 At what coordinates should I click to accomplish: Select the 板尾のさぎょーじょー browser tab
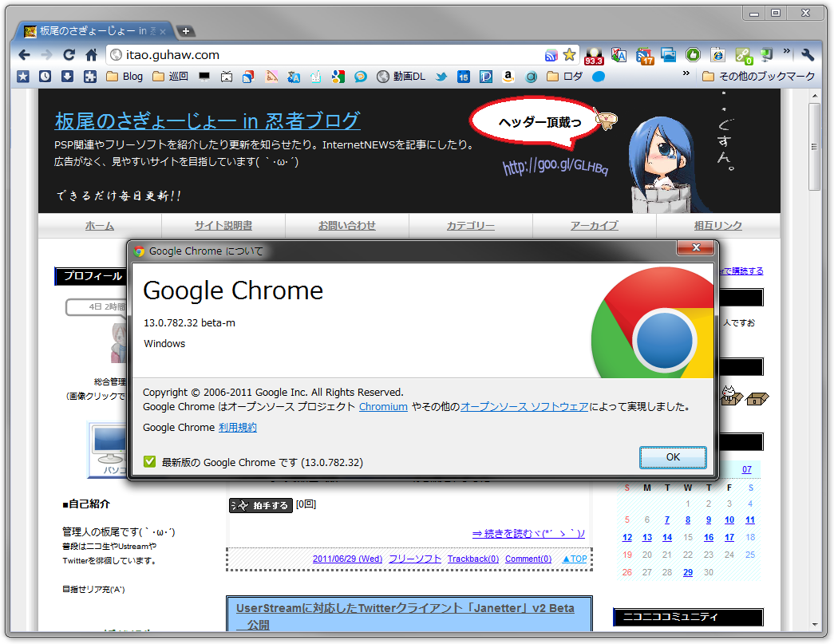95,31
